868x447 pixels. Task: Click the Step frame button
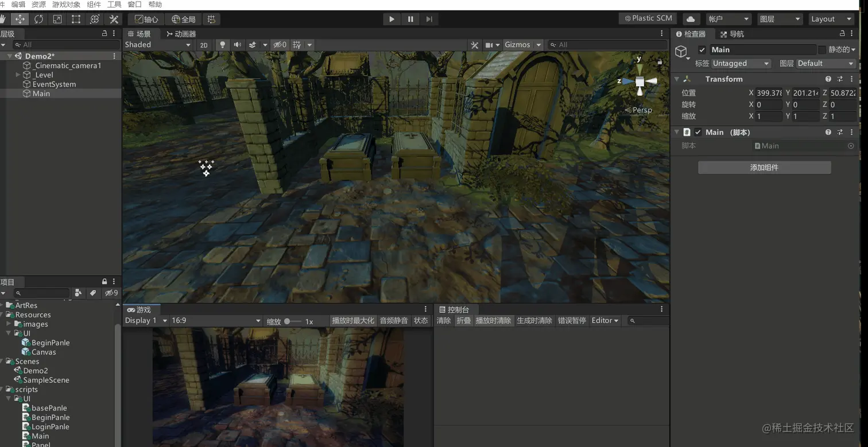tap(429, 19)
